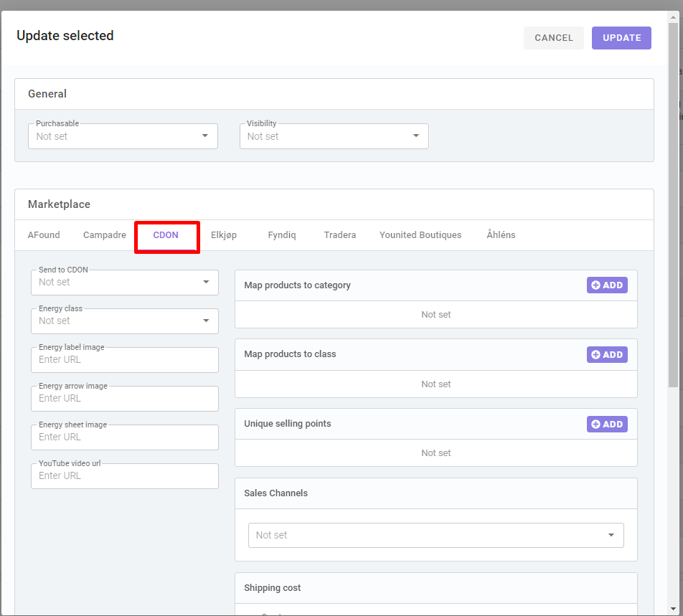The height and width of the screenshot is (616, 683).
Task: Select the Younited Boutiques tab
Action: (420, 235)
